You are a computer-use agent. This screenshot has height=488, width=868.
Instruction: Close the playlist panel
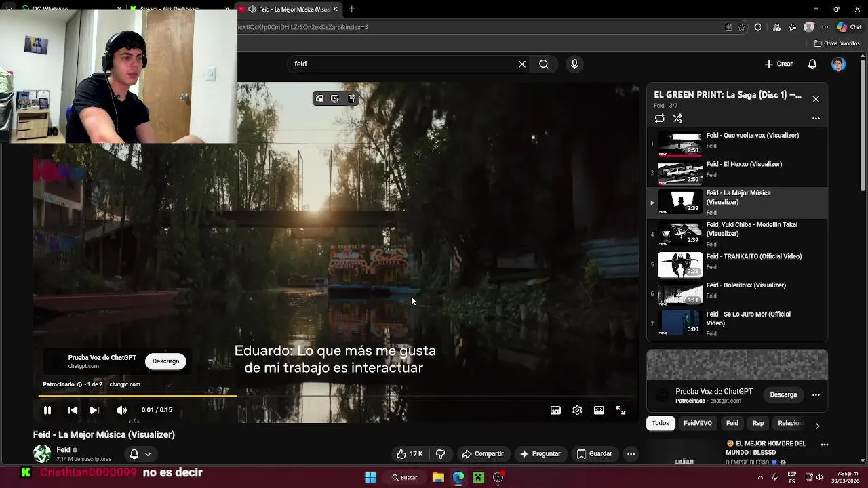pyautogui.click(x=816, y=99)
